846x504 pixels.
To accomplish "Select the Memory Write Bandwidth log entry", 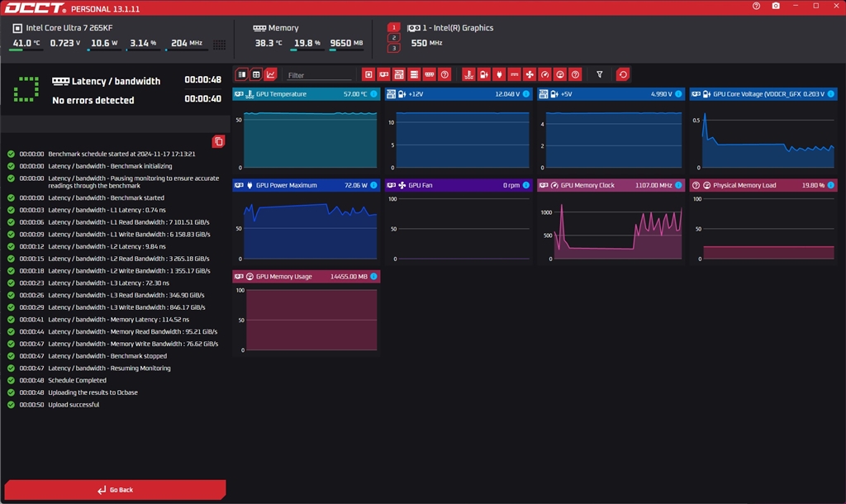I will click(133, 344).
